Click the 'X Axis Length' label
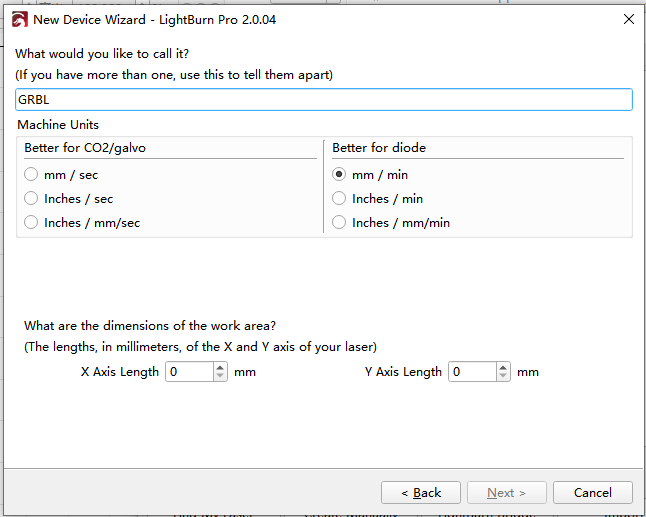This screenshot has width=646, height=517. click(120, 372)
